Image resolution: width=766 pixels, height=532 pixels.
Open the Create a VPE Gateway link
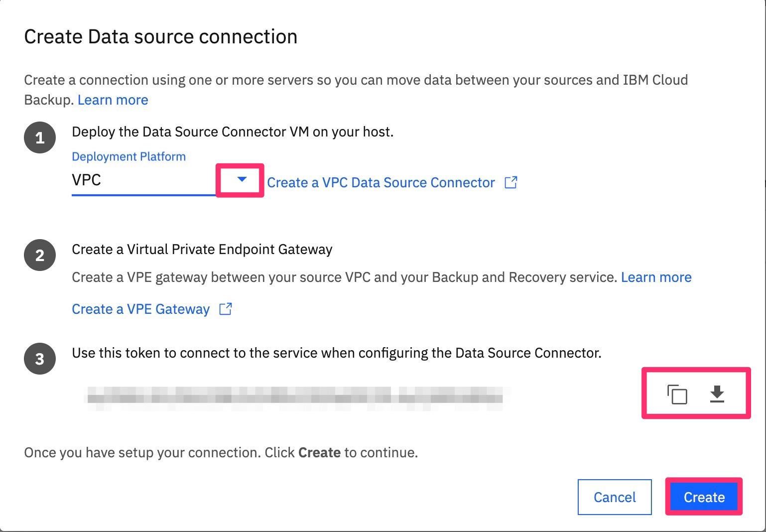[140, 309]
